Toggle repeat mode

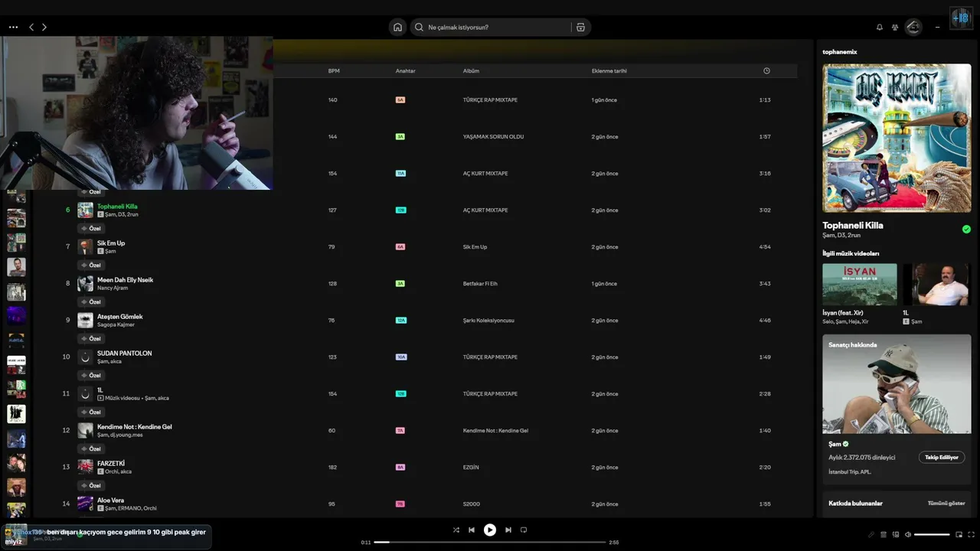[524, 530]
